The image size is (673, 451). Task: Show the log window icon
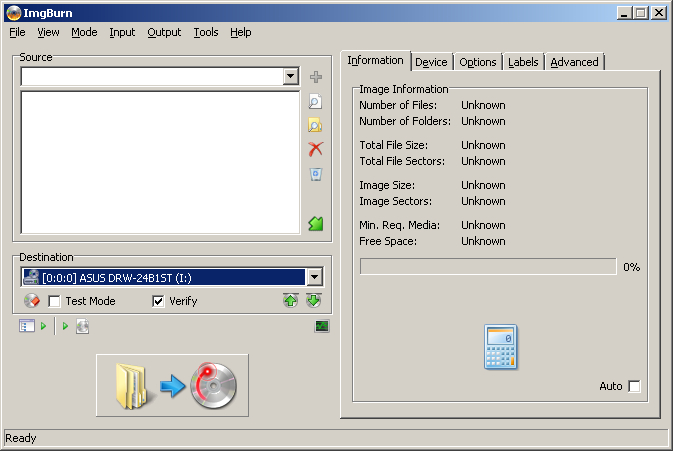[x=27, y=326]
